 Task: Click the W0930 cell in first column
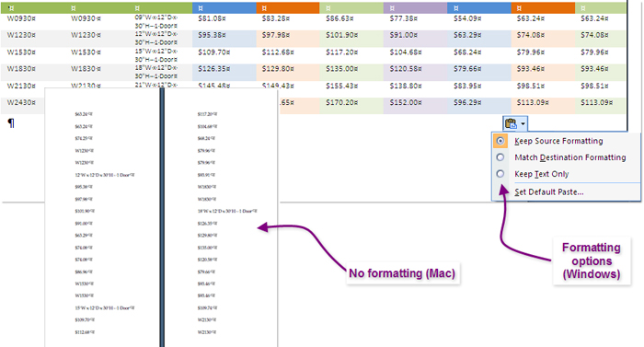pyautogui.click(x=21, y=18)
